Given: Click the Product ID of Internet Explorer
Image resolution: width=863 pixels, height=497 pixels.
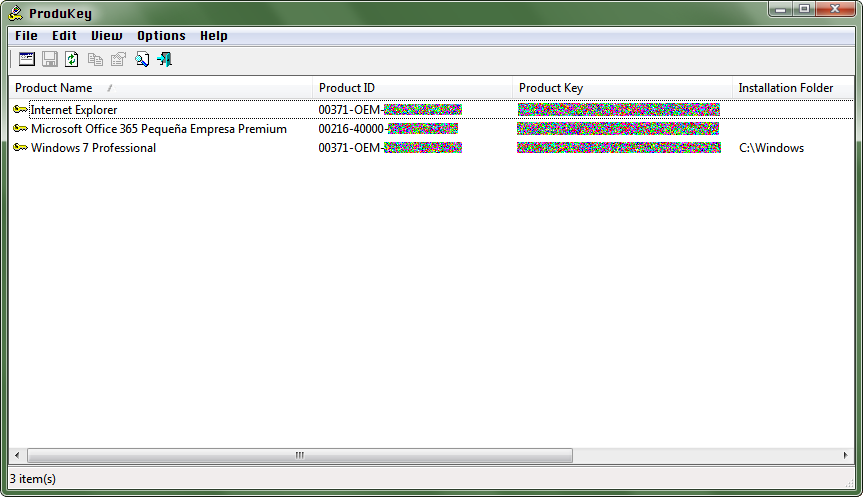Looking at the screenshot, I should (390, 110).
